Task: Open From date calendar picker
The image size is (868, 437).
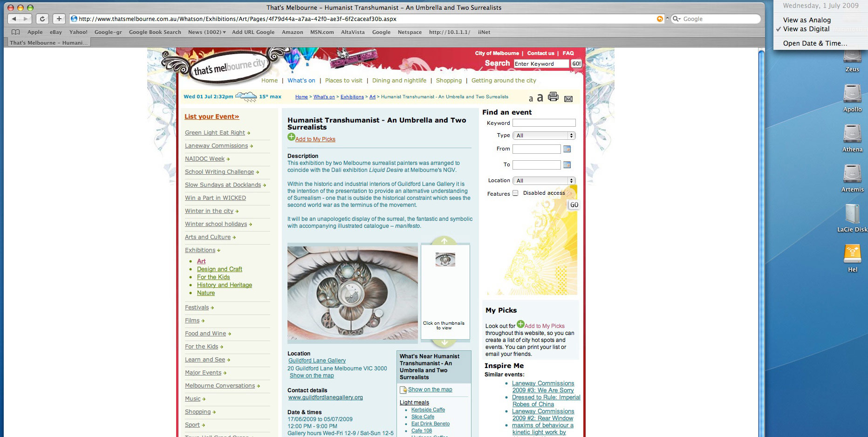Action: tap(567, 149)
